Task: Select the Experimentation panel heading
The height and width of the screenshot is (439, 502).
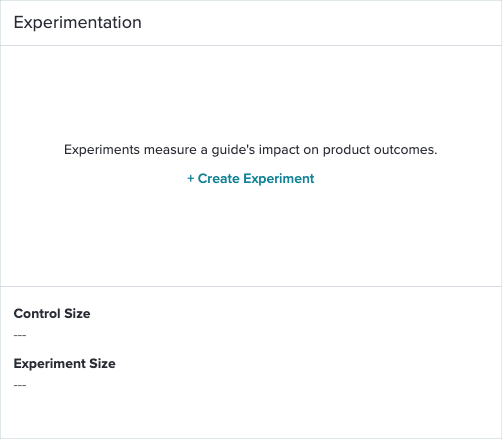Action: (78, 23)
